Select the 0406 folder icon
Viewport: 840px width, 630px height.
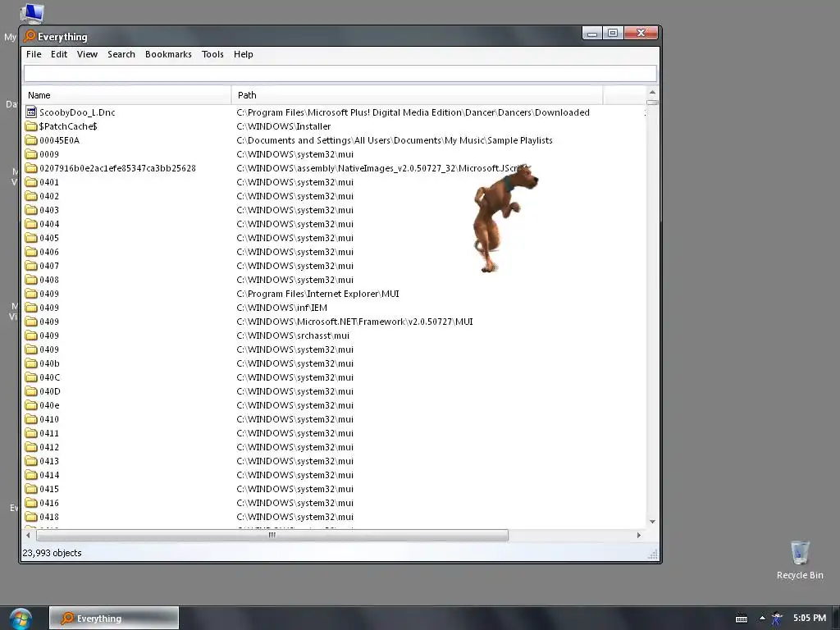(31, 252)
